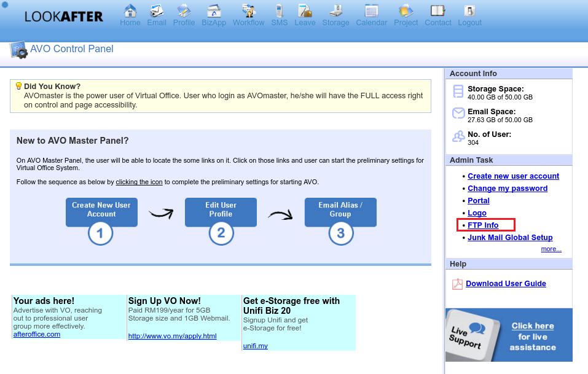
Task: Show more admin tasks via more... link
Action: [x=551, y=249]
